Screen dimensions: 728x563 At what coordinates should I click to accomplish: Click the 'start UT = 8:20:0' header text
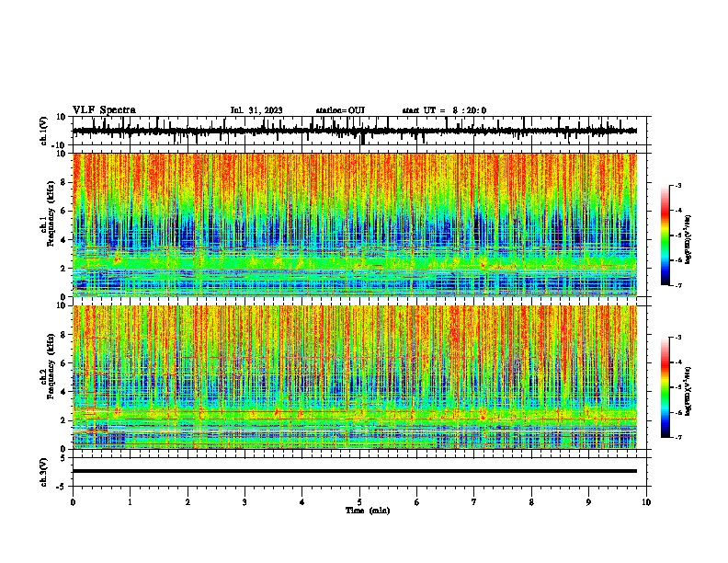(444, 110)
